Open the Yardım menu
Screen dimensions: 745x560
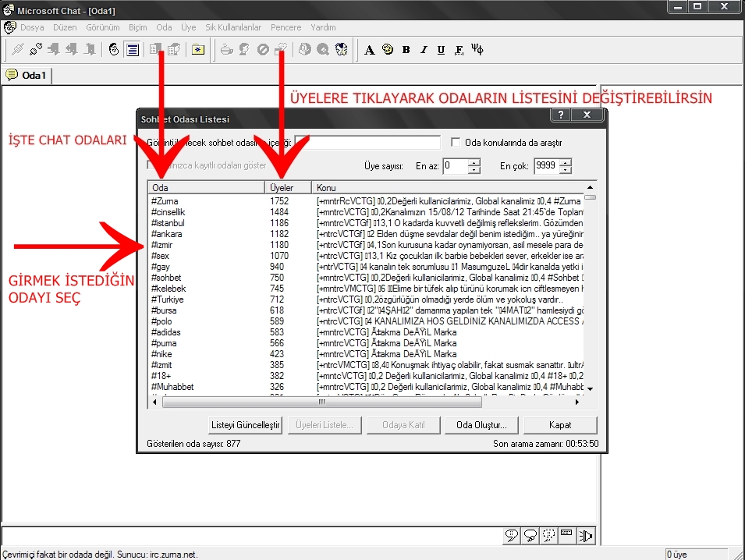click(x=323, y=27)
